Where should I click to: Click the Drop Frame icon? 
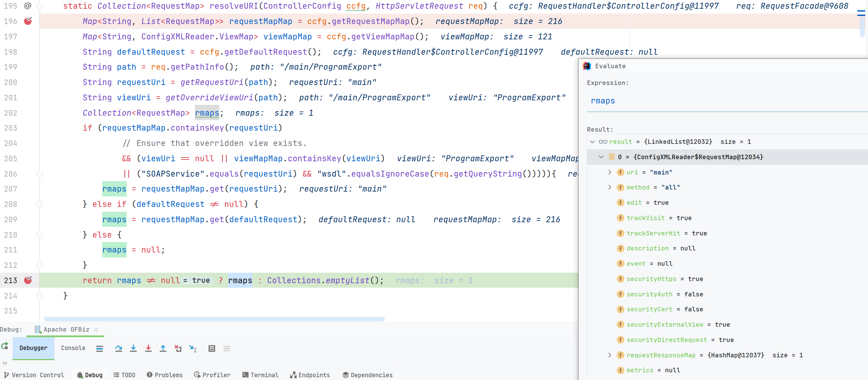click(x=178, y=348)
